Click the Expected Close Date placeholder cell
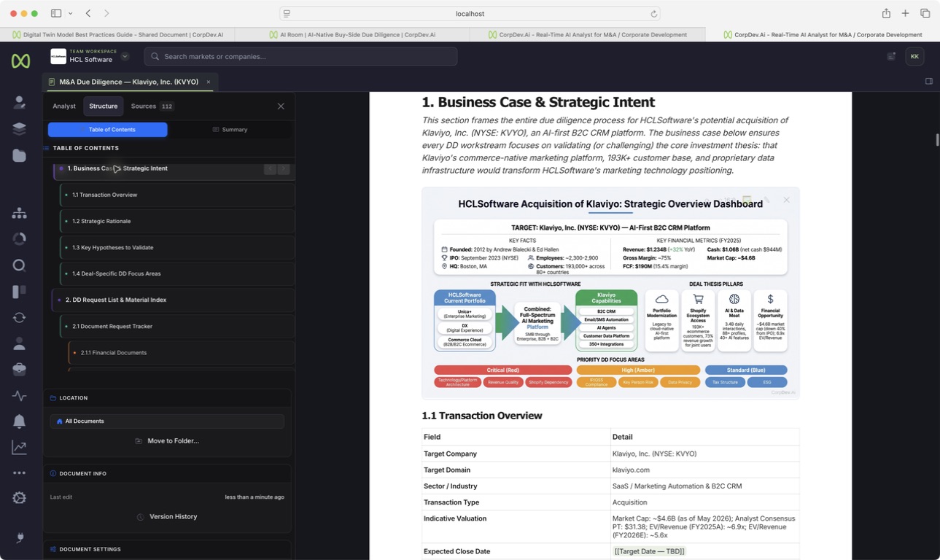 pos(705,551)
